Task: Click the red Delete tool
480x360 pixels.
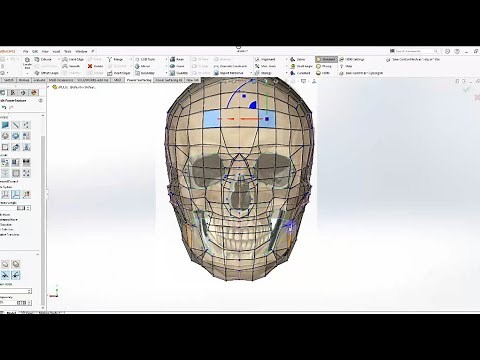Action: tap(95, 66)
